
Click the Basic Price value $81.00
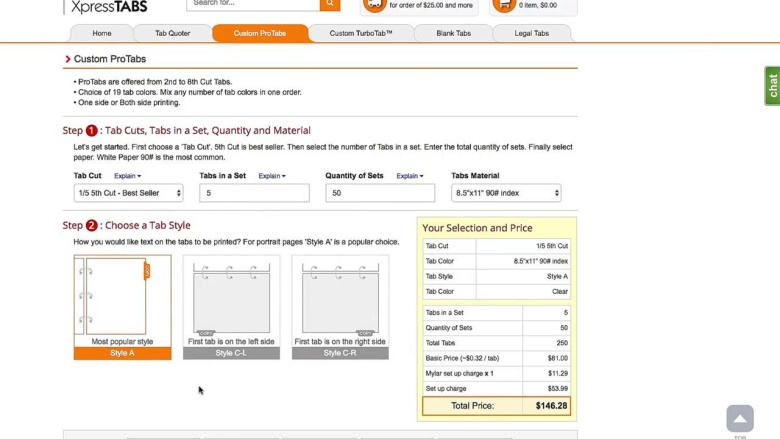558,358
